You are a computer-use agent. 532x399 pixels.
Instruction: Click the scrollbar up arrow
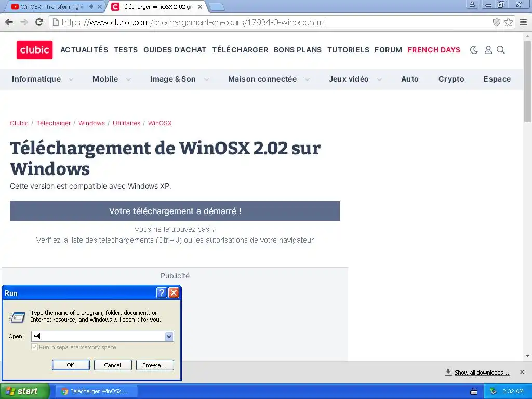528,36
